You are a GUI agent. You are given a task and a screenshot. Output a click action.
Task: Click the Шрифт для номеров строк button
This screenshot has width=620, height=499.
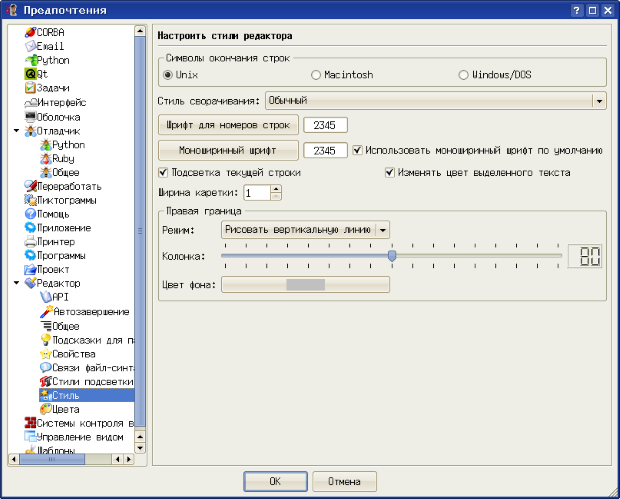pos(228,125)
